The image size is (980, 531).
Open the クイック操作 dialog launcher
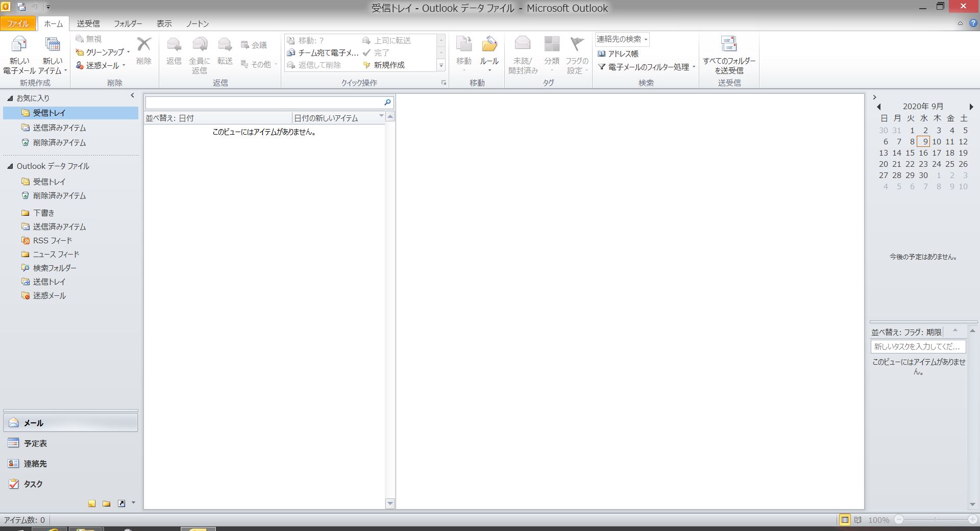[x=444, y=83]
